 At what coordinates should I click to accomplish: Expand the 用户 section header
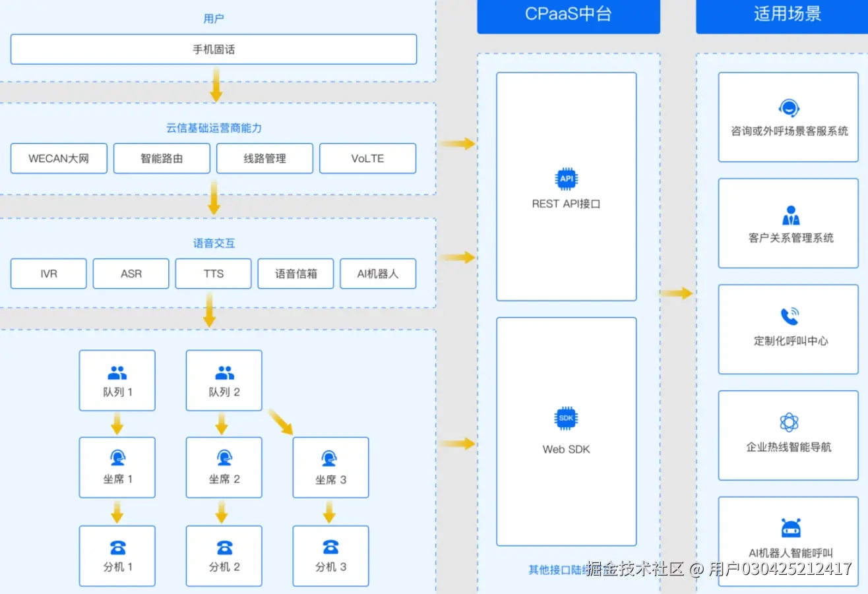tap(213, 18)
